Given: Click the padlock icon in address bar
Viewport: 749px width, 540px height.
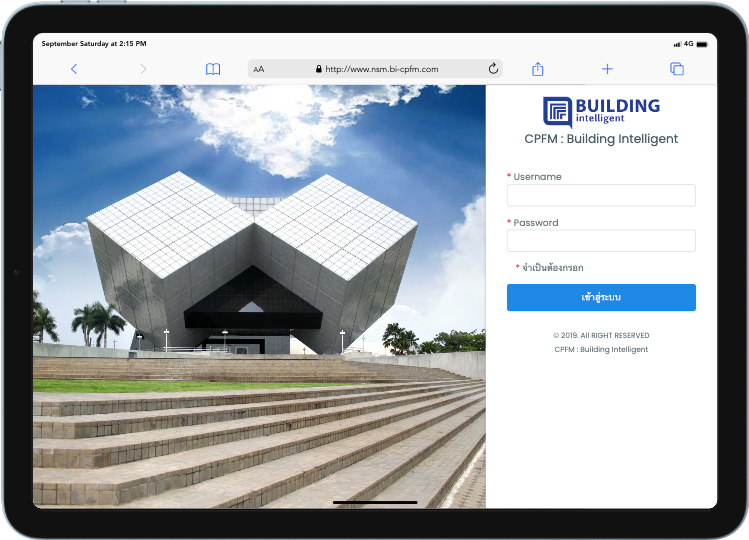Looking at the screenshot, I should [x=319, y=70].
